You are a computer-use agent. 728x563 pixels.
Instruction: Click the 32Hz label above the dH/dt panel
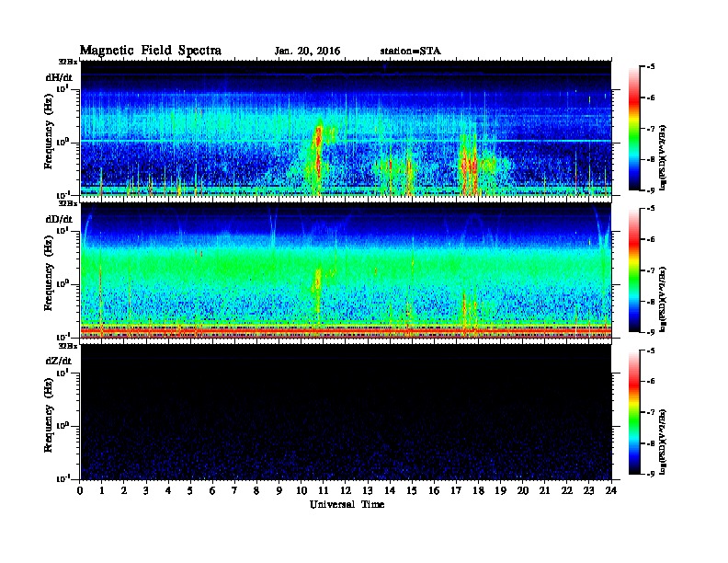pos(67,62)
